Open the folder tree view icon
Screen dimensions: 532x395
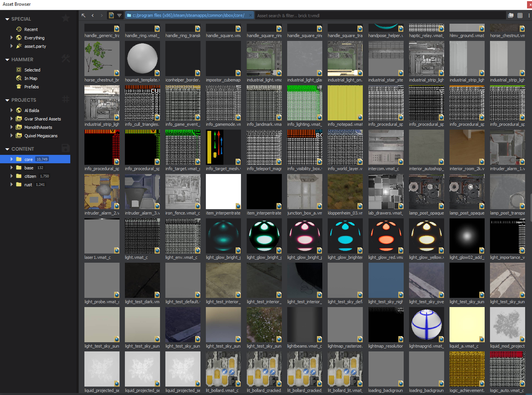(x=511, y=15)
